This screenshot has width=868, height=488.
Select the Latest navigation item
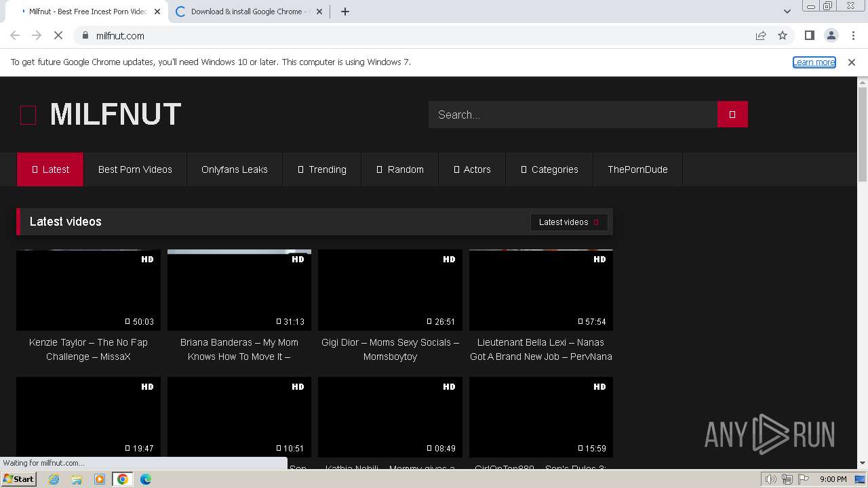click(50, 169)
